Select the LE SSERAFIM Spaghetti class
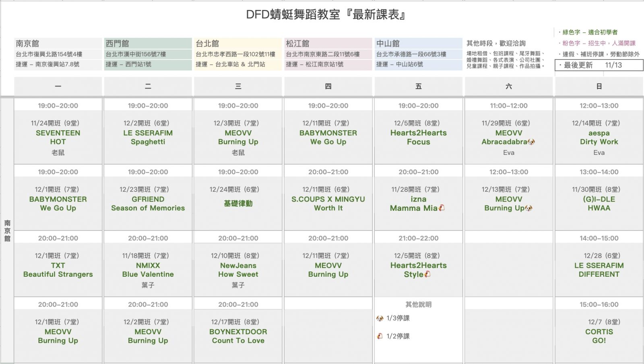This screenshot has height=364, width=644. point(148,137)
